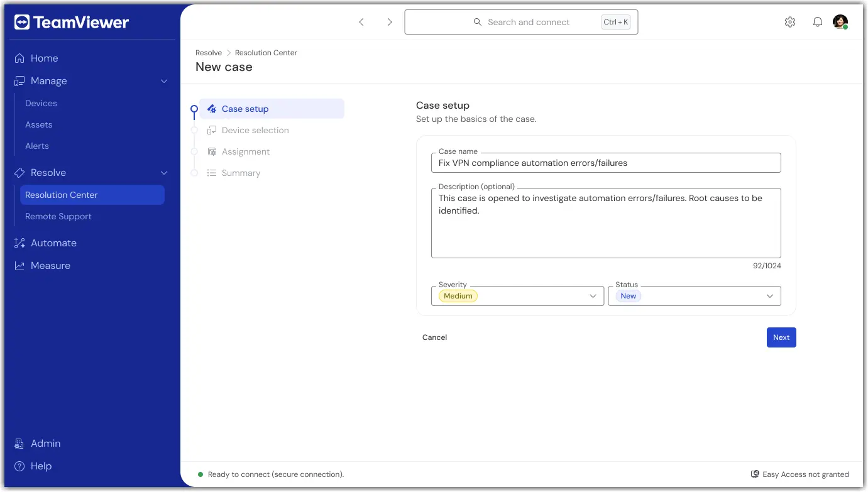The height and width of the screenshot is (492, 868).
Task: Click the New case page title
Action: 224,67
